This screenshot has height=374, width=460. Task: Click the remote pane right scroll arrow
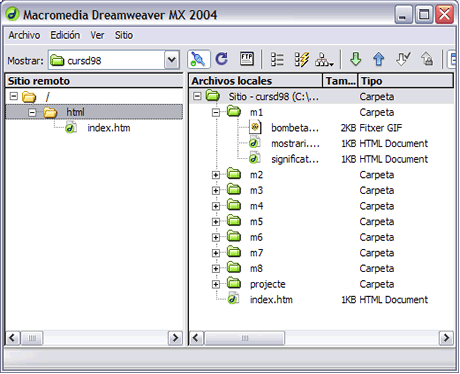pyautogui.click(x=175, y=338)
